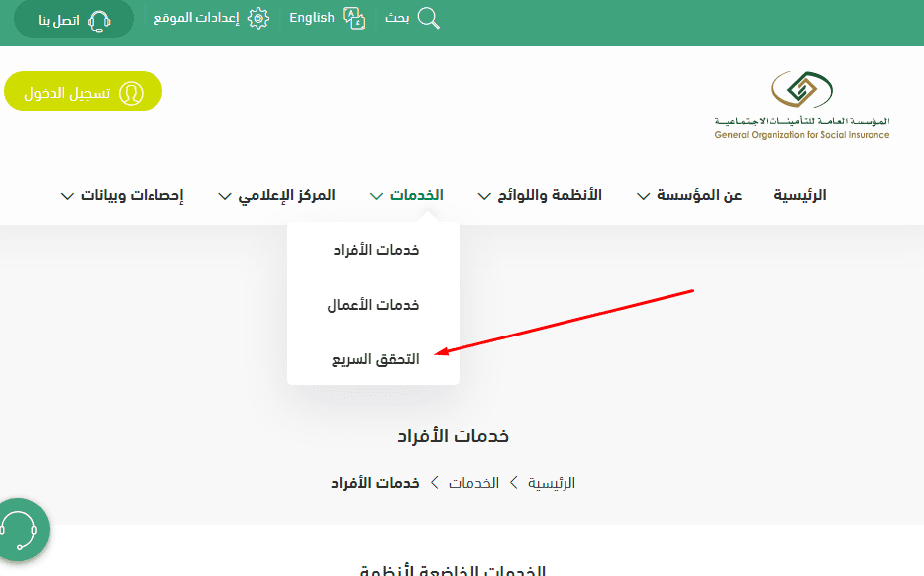Open بحث search link
The image size is (924, 576).
pos(397,18)
